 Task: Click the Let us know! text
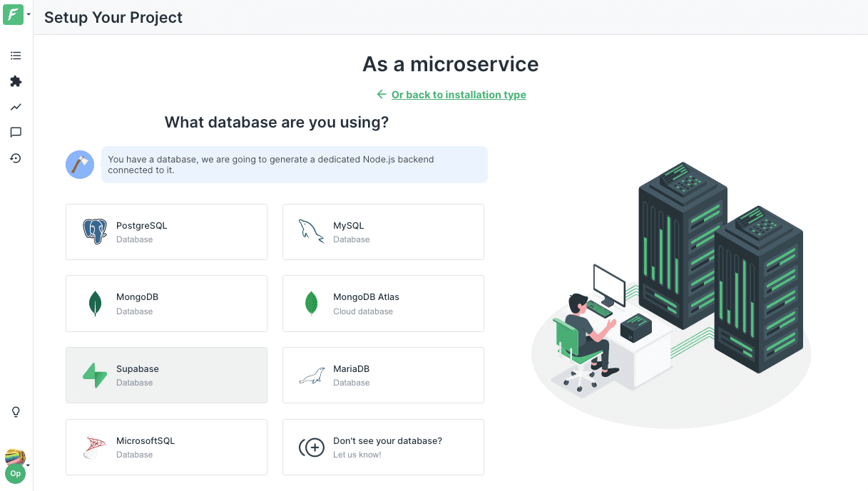[x=357, y=455]
